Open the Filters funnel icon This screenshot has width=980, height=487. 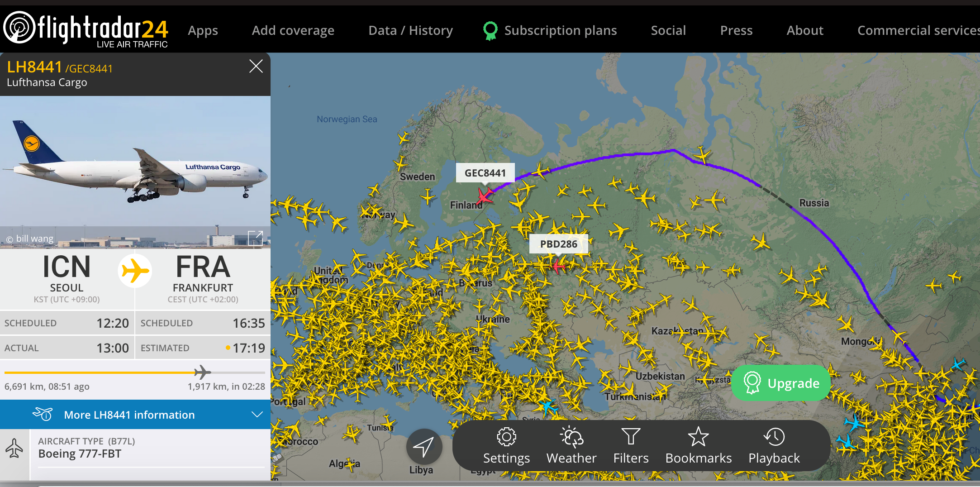[631, 437]
